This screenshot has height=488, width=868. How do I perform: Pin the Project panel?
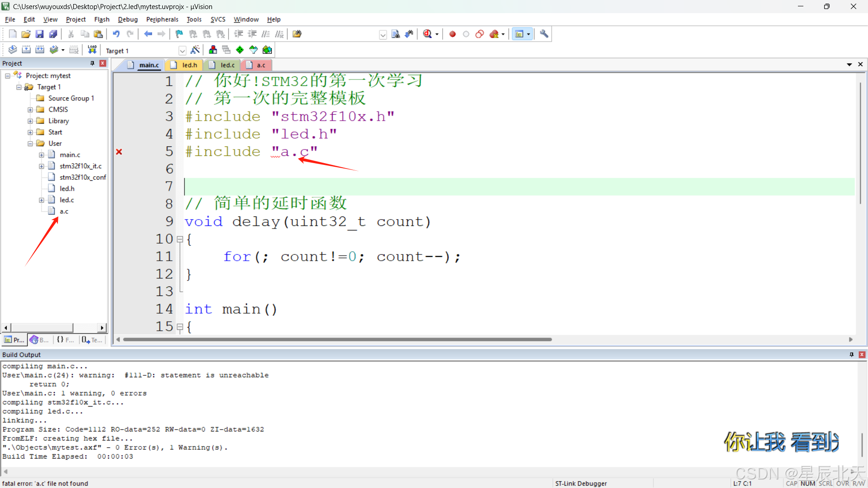point(92,63)
